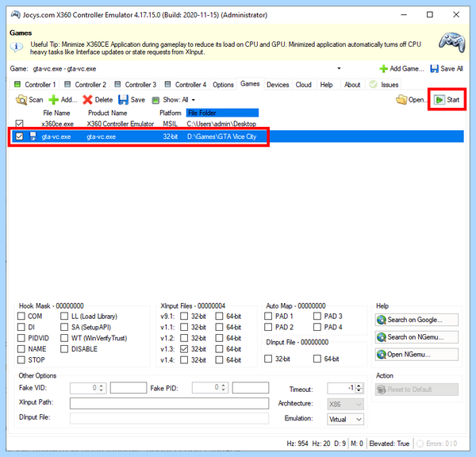This screenshot has width=476, height=457.
Task: Enable DISABLE hook checkbox
Action: click(x=64, y=349)
